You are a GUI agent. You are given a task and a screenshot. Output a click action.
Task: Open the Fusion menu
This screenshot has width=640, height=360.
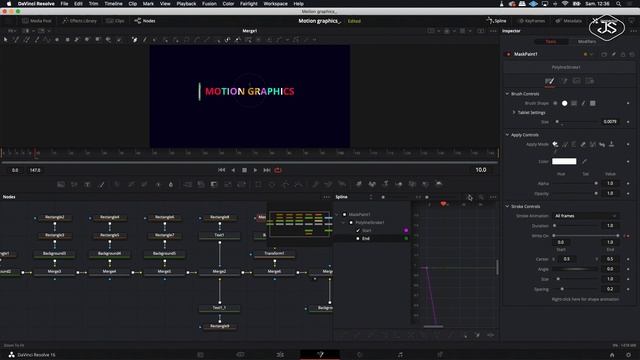pyautogui.click(x=209, y=4)
